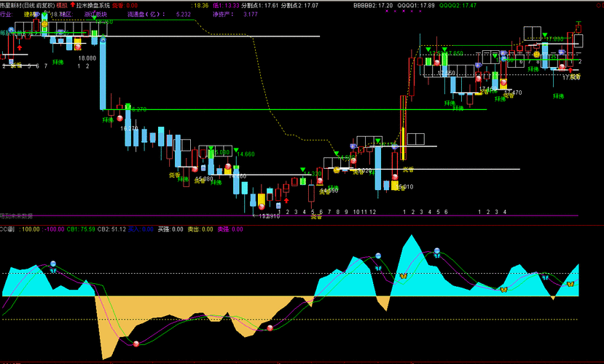
Task: Click the green down-triangle above 14.660 label
Action: pos(235,149)
